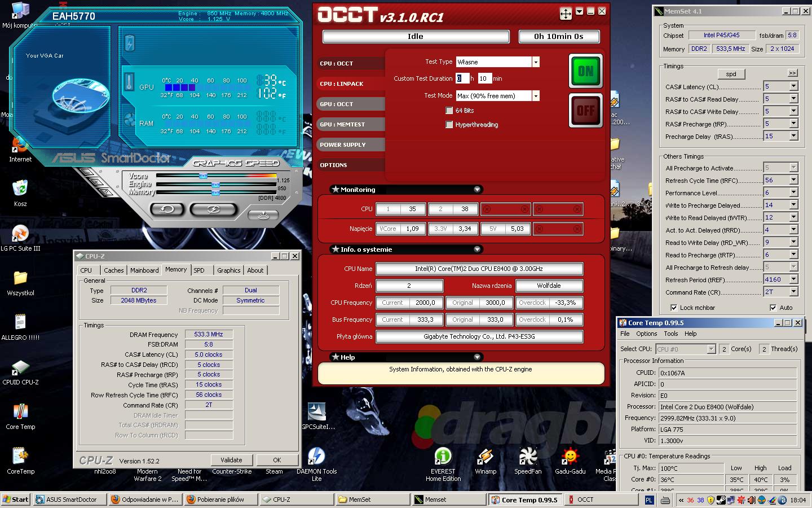Switch to the Graphics tab in CPU-Z

229,270
